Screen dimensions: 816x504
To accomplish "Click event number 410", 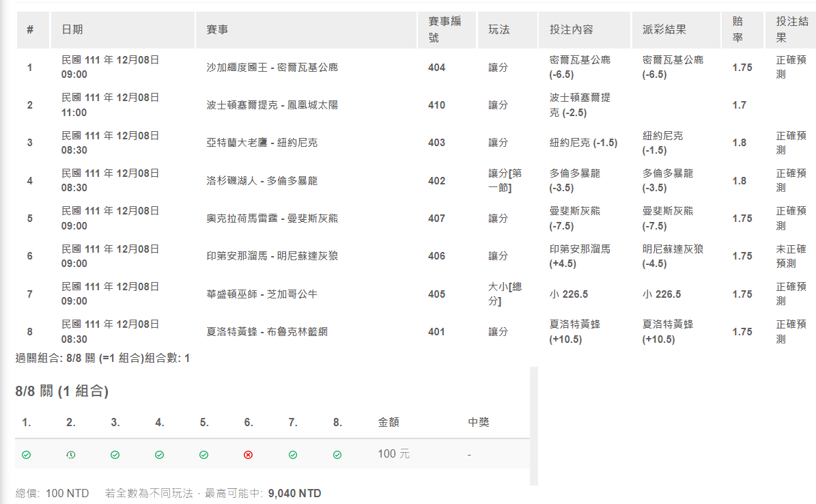I will click(436, 105).
